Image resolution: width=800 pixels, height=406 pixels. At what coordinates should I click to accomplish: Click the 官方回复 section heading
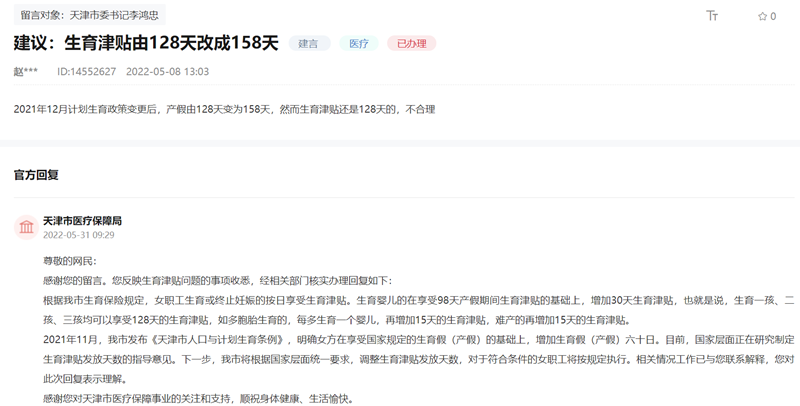36,175
